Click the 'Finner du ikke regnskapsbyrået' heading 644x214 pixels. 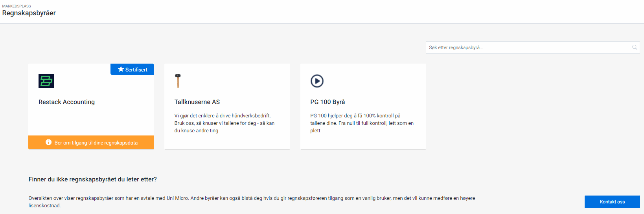point(92,179)
